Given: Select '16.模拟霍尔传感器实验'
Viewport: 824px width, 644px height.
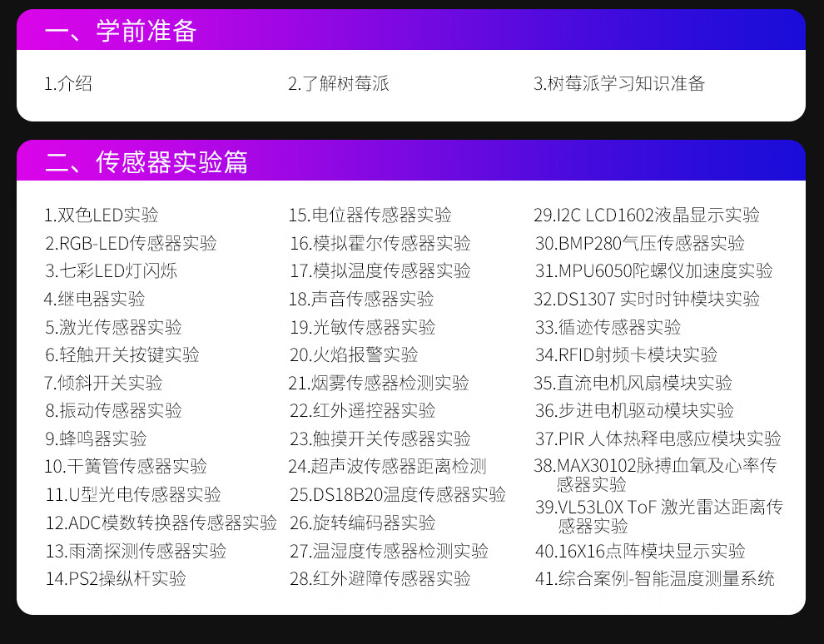Looking at the screenshot, I should (x=380, y=243).
